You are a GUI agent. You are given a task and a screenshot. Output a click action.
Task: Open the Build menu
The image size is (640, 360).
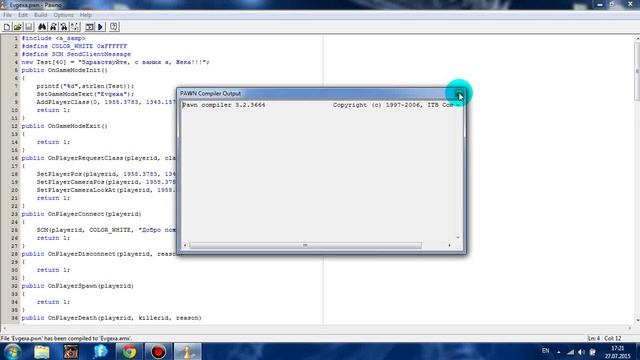click(40, 15)
